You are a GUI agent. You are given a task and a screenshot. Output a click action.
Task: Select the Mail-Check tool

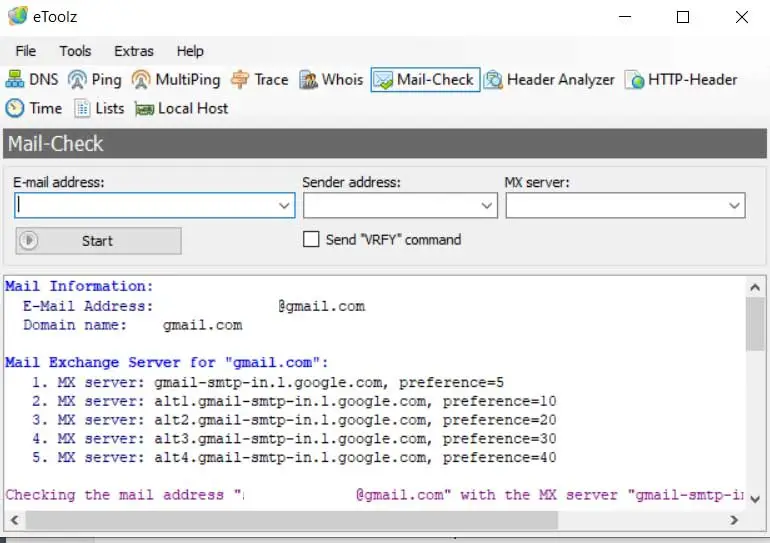coord(425,80)
